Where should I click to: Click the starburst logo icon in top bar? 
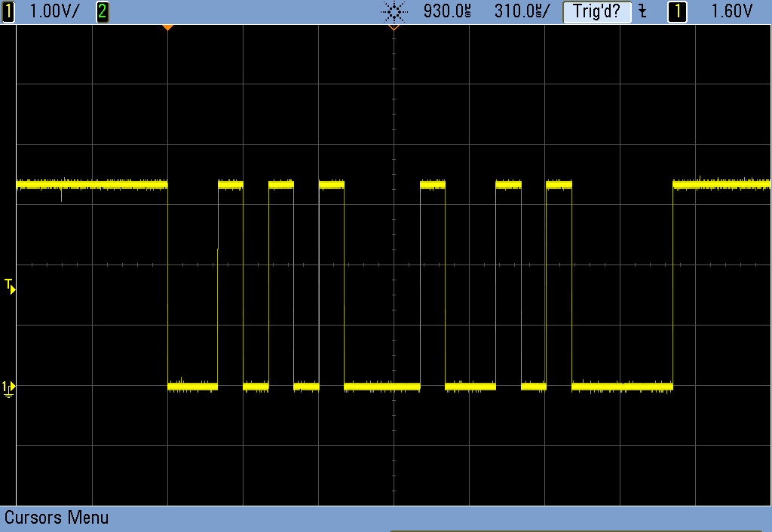[393, 11]
